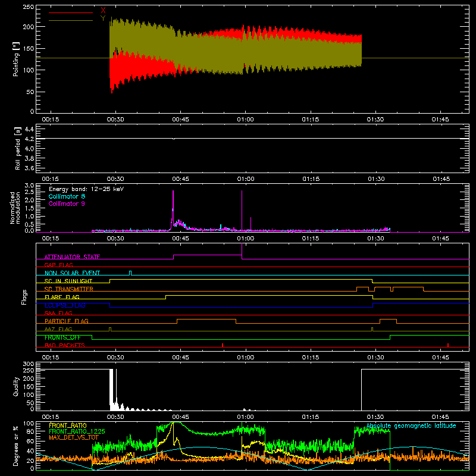The width and height of the screenshot is (476, 476).
Task: Click the 'Roll period [s]' axis title
Action: click(17, 148)
